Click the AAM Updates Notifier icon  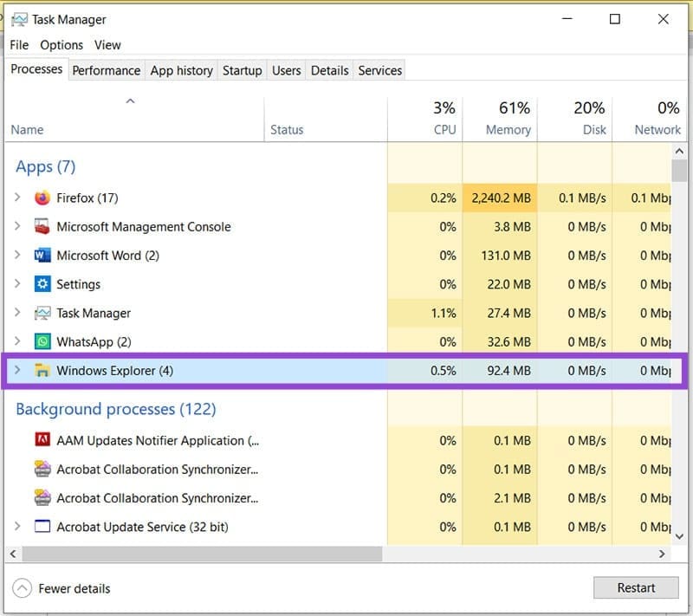pyautogui.click(x=42, y=440)
